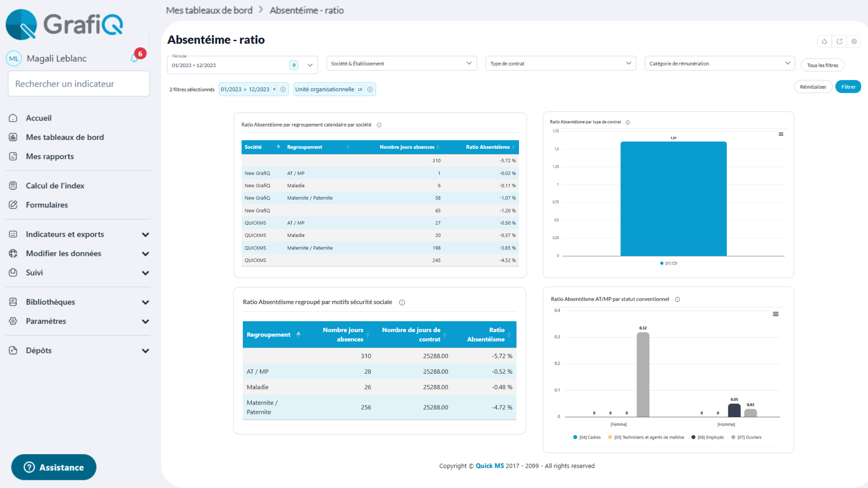This screenshot has height=488, width=868.
Task: Open Calcul de l'index menu item
Action: (55, 186)
